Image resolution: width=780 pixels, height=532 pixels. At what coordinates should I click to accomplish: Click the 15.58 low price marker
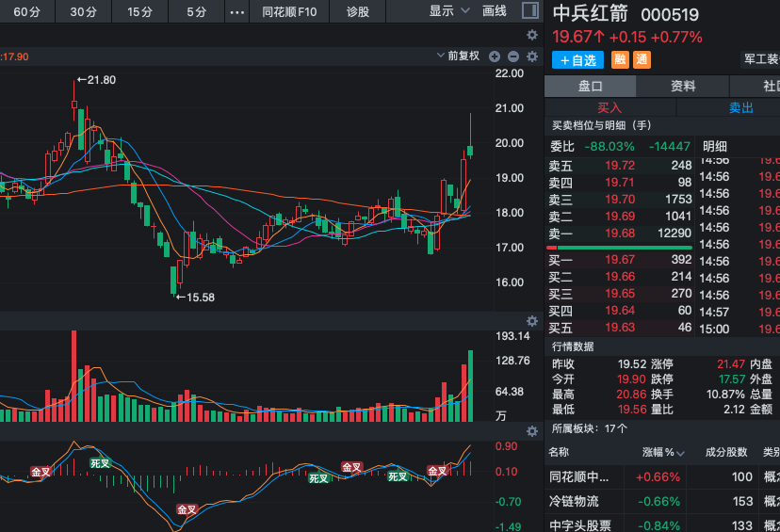(195, 298)
